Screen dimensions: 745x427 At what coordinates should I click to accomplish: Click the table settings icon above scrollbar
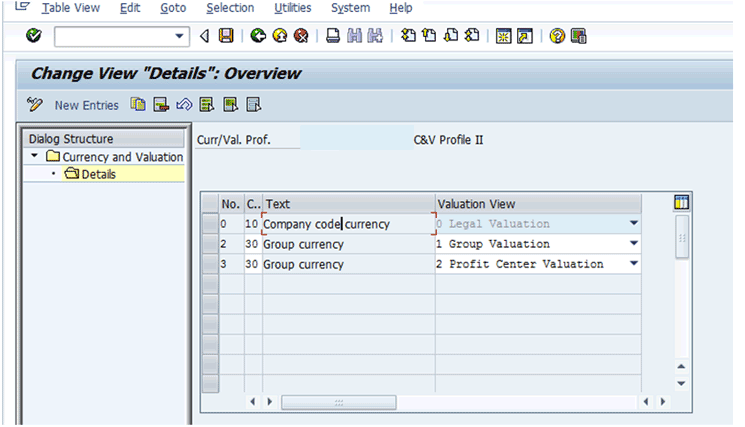click(682, 203)
